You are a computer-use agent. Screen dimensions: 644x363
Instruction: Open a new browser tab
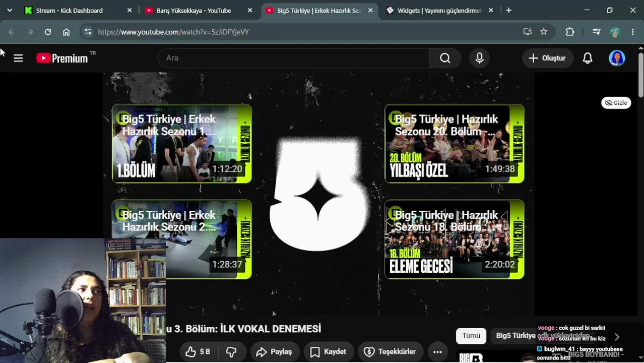(508, 10)
